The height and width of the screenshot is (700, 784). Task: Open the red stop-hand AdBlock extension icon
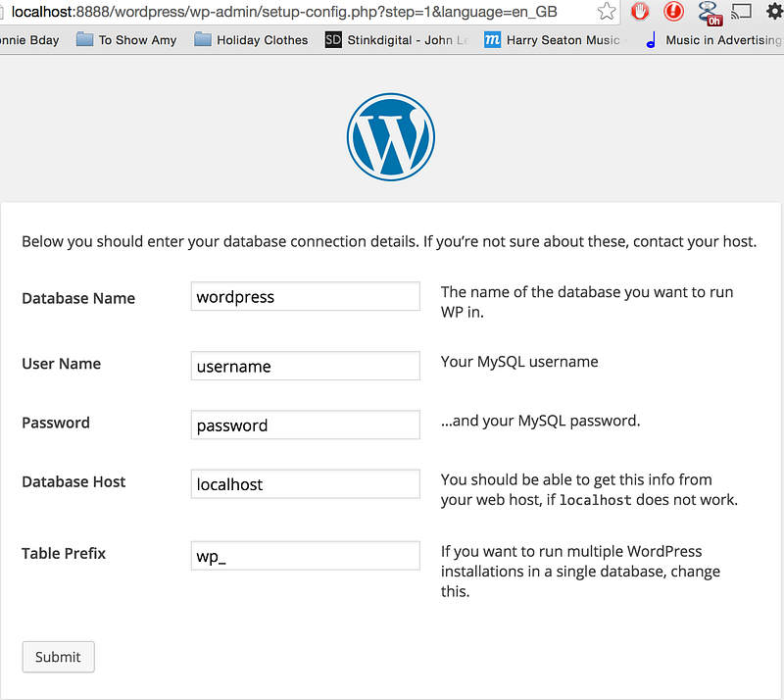[640, 11]
